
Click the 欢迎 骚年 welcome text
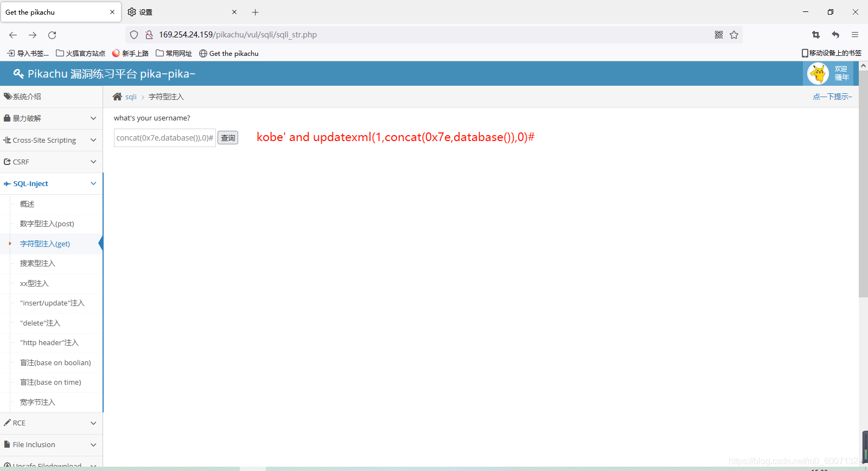(x=841, y=73)
